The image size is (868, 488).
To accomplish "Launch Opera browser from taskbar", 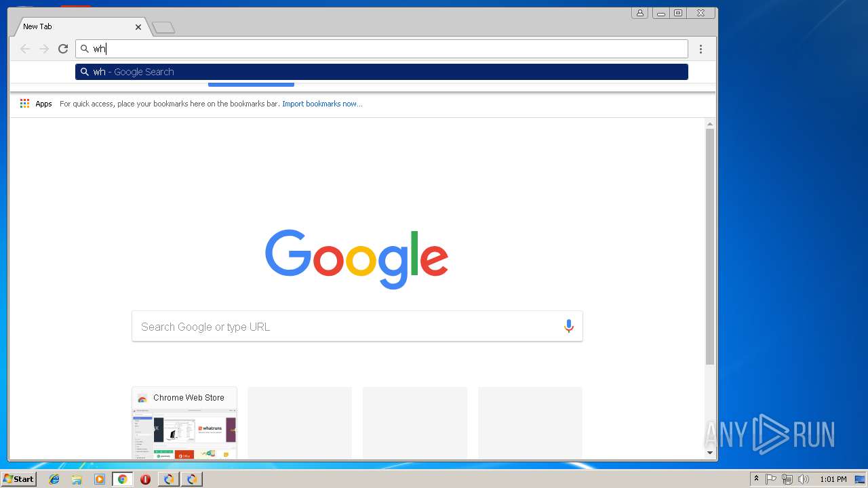I will click(145, 479).
